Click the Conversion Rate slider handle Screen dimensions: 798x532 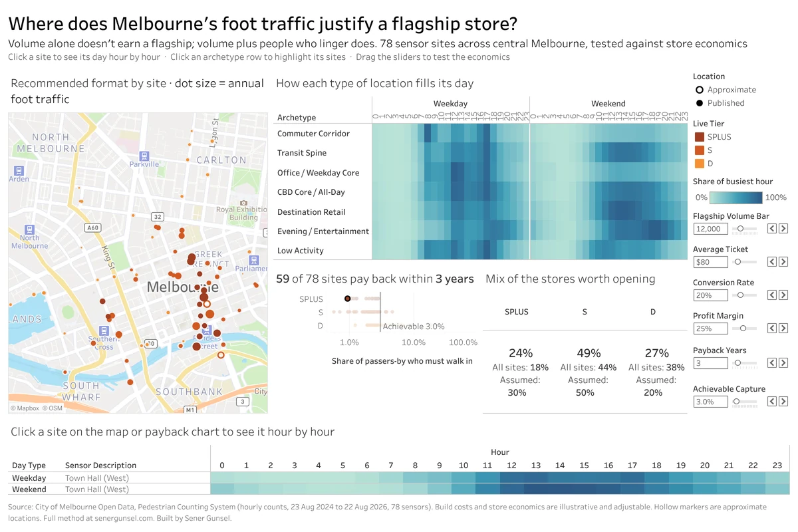coord(741,295)
